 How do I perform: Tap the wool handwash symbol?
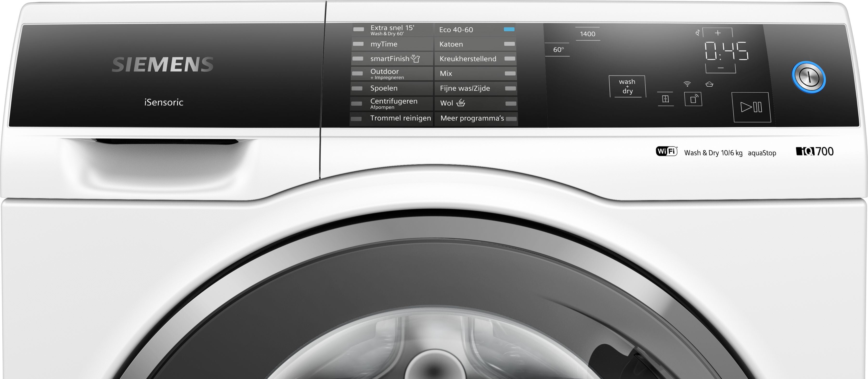[461, 103]
